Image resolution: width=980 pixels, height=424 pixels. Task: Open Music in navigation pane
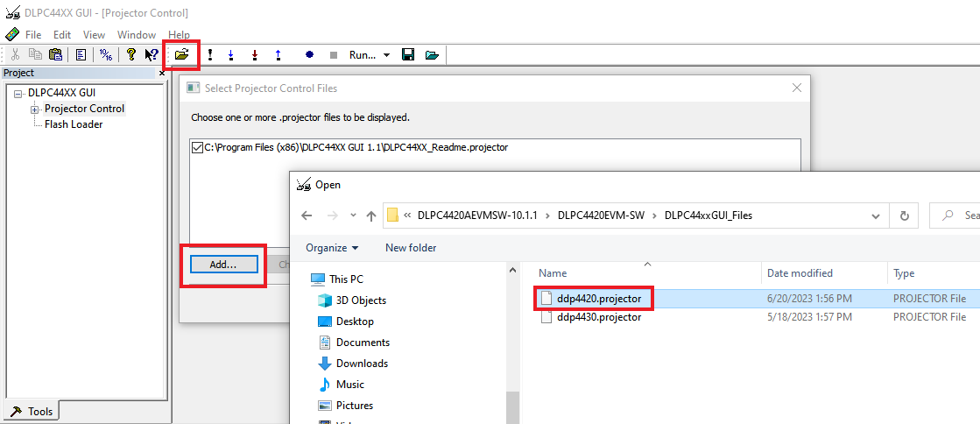click(350, 384)
